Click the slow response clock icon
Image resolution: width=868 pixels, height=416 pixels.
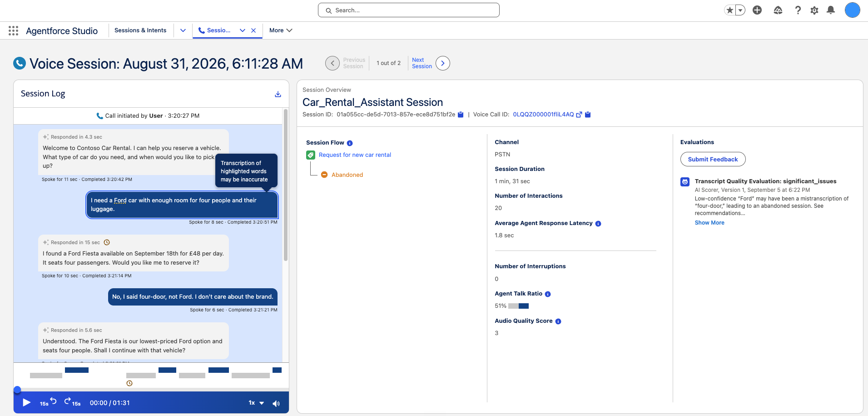click(x=107, y=242)
